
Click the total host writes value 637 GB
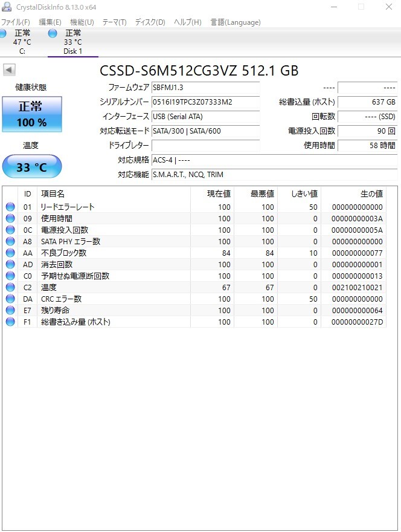click(367, 102)
